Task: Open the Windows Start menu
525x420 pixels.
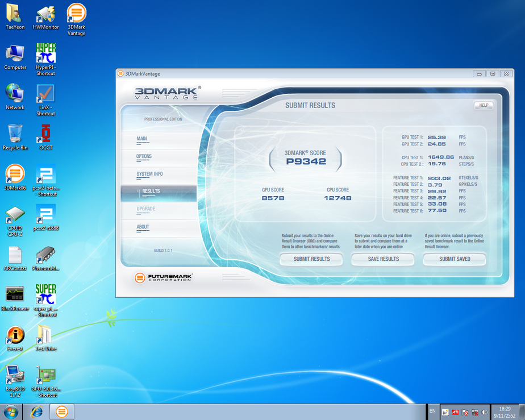Action: click(x=11, y=411)
